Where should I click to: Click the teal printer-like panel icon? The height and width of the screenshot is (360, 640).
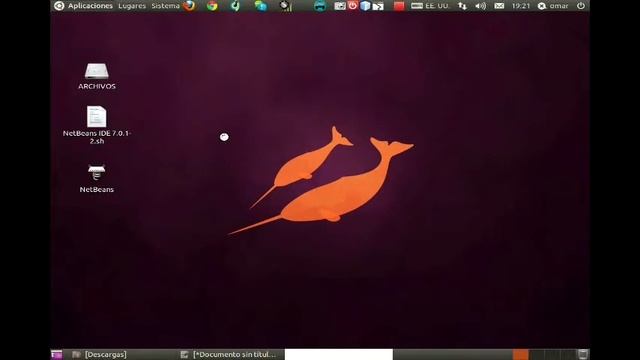point(320,6)
